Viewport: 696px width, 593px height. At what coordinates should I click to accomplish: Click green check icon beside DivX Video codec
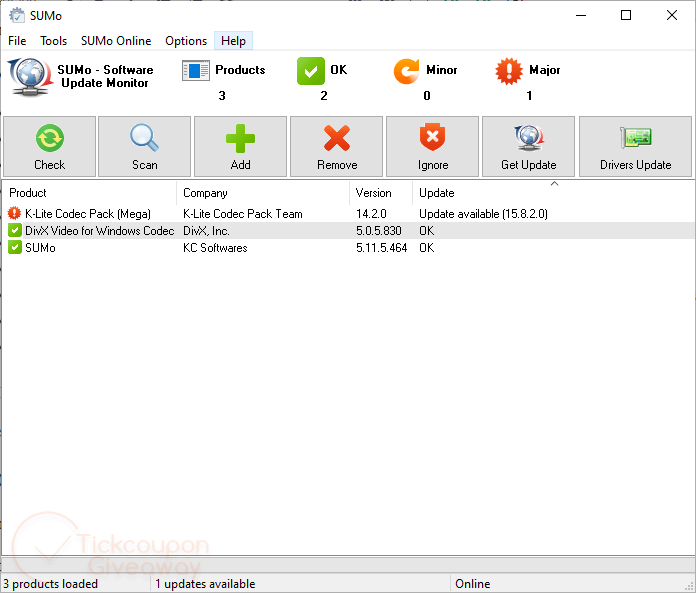[x=15, y=230]
